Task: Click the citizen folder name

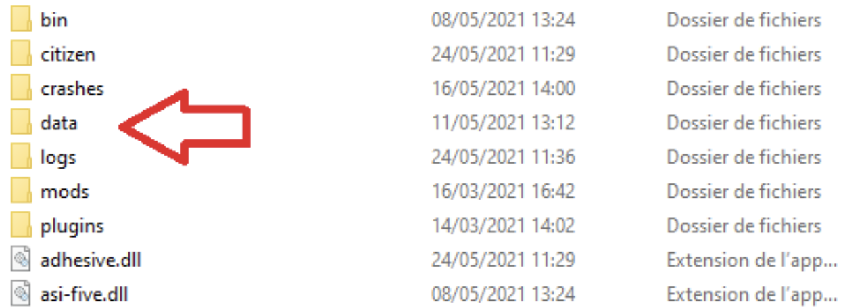Action: coord(68,54)
